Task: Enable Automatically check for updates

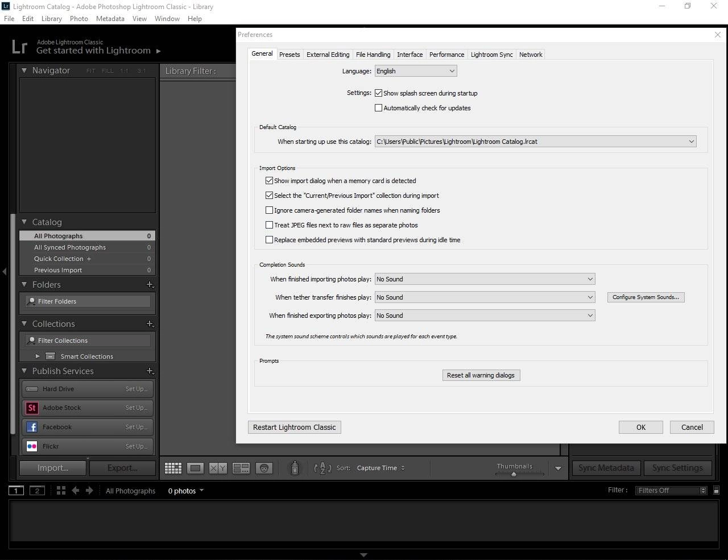Action: (378, 108)
